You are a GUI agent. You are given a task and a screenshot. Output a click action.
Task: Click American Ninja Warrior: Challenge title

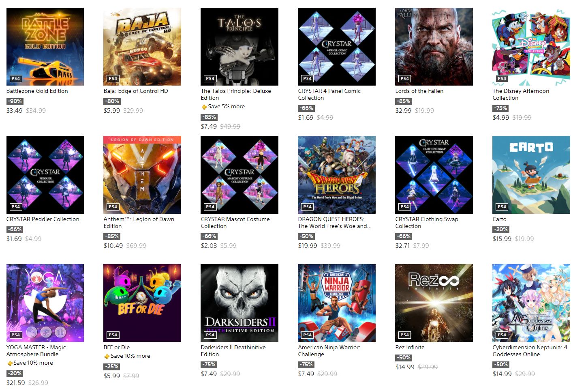click(329, 350)
